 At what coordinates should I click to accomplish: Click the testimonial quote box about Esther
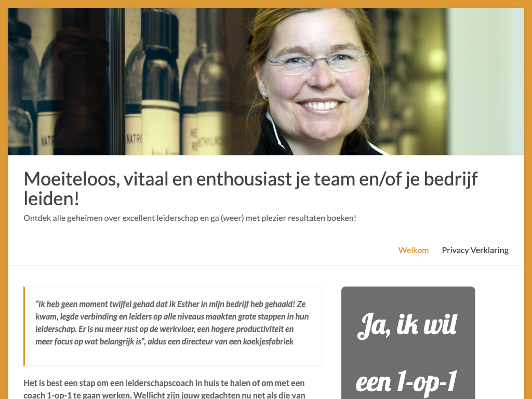pos(172,326)
